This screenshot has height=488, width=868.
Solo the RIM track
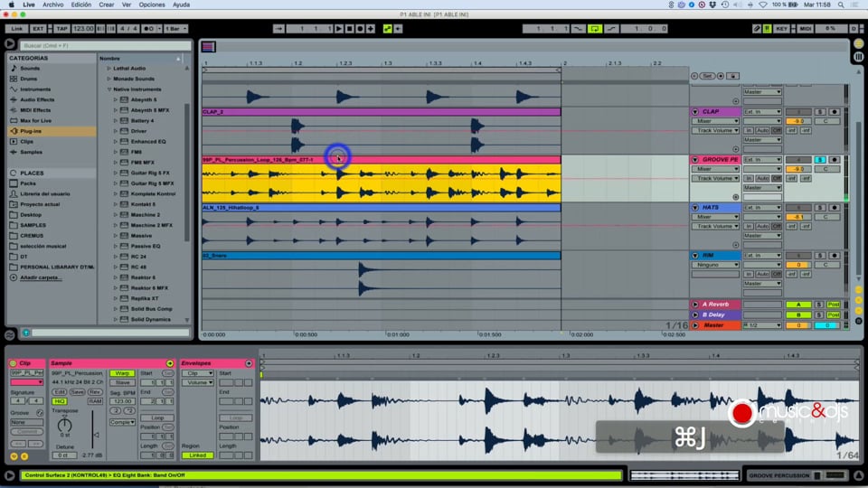point(820,256)
